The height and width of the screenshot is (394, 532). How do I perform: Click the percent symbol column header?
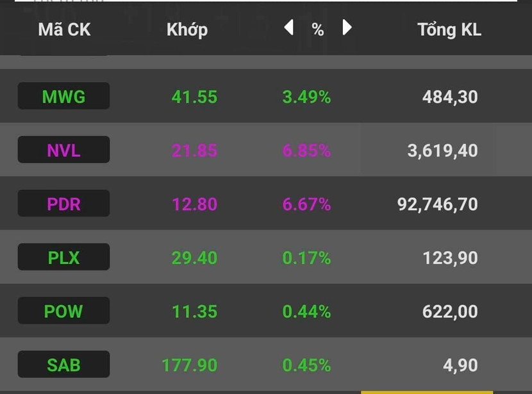coord(318,29)
